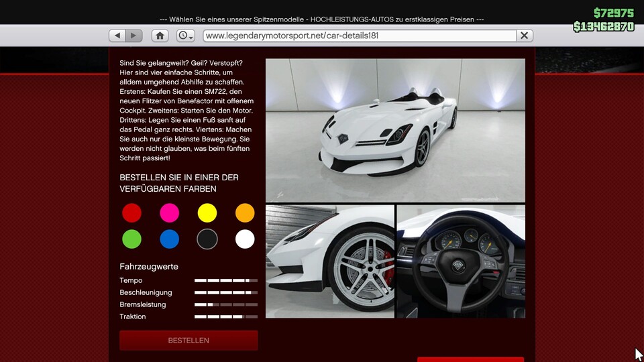Click the Beschleunigung stat bar
This screenshot has width=644, height=362.
(226, 293)
